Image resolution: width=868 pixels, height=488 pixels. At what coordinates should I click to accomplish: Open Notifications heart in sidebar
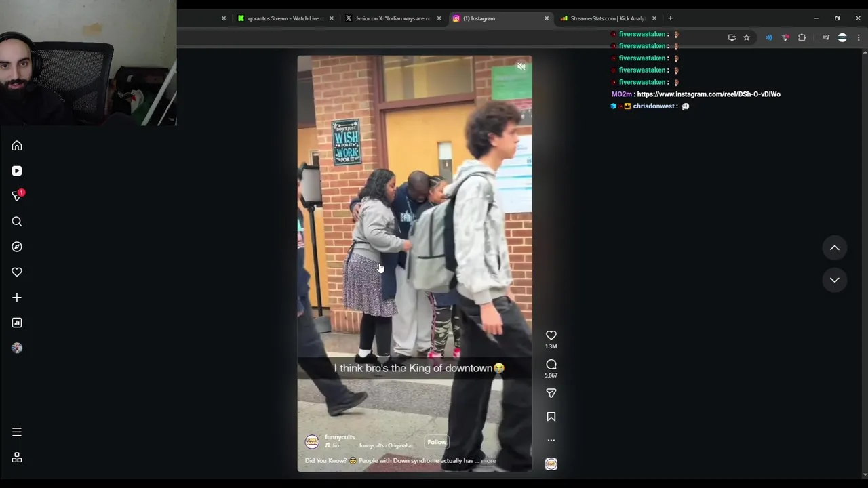click(x=17, y=272)
